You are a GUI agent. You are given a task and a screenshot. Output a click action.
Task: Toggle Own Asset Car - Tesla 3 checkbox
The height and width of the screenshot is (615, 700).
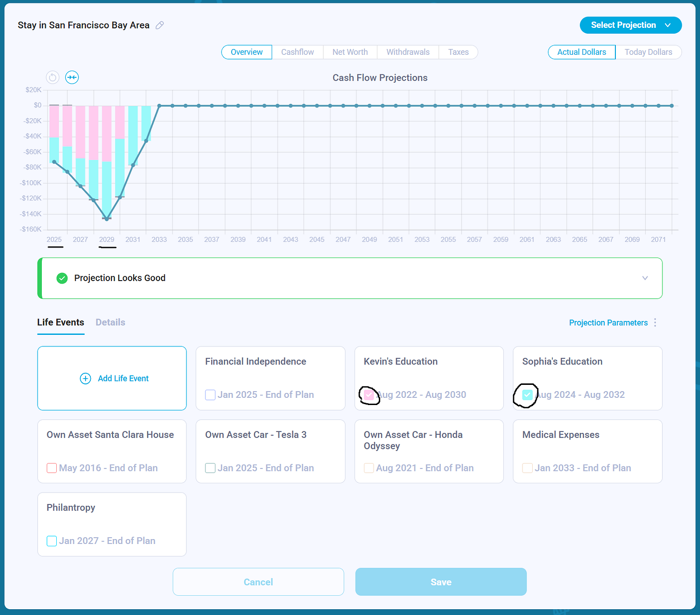point(210,468)
